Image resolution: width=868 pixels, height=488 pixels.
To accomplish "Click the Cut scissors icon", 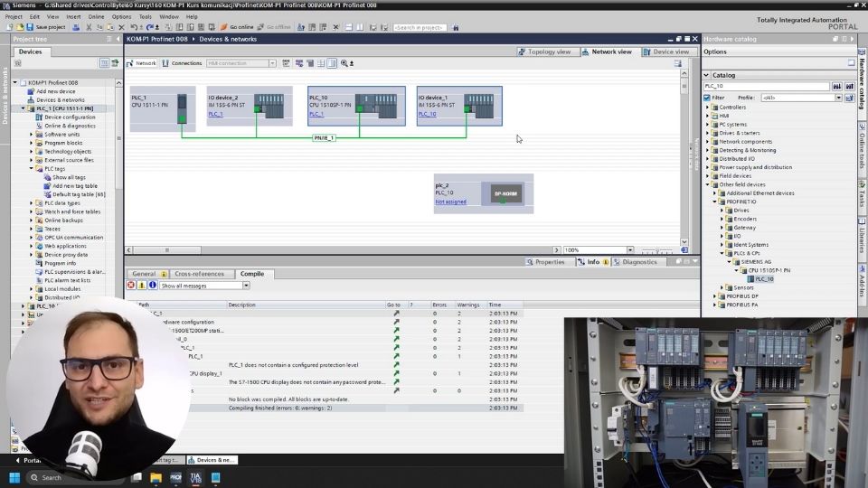I will [89, 27].
